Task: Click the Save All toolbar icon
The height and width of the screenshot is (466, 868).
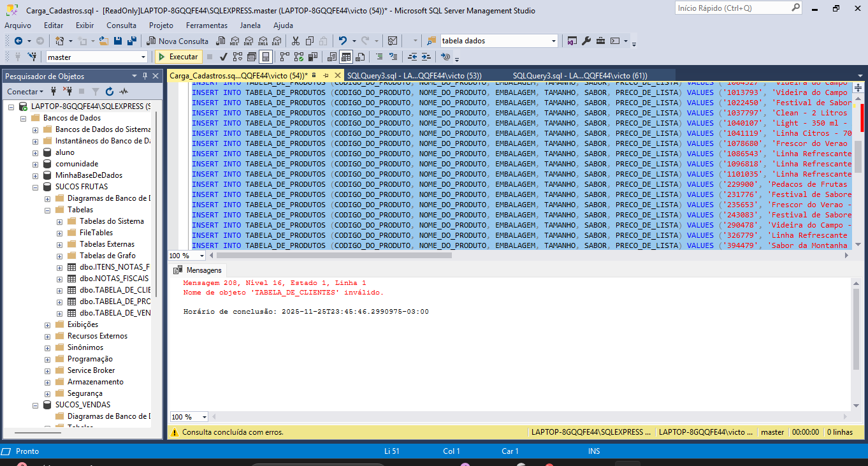Action: 132,41
